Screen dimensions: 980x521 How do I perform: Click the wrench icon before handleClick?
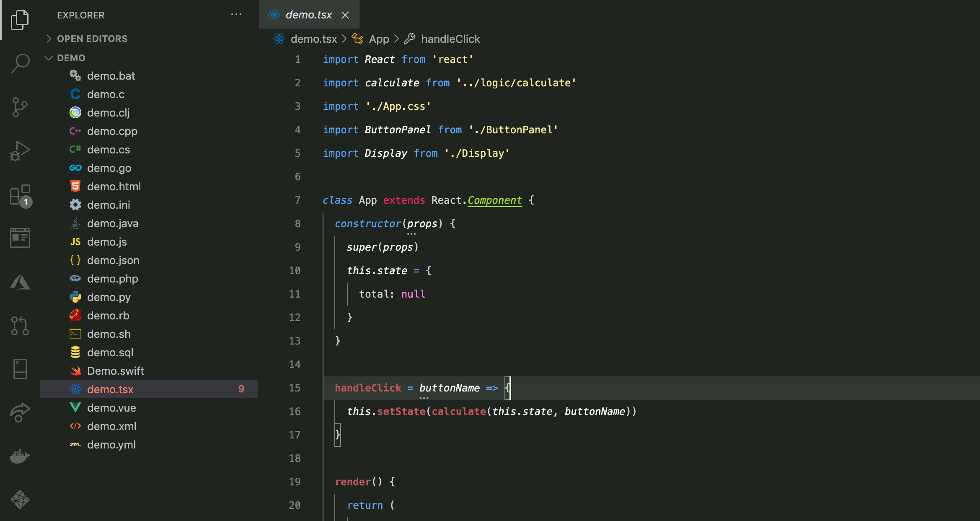tap(409, 39)
